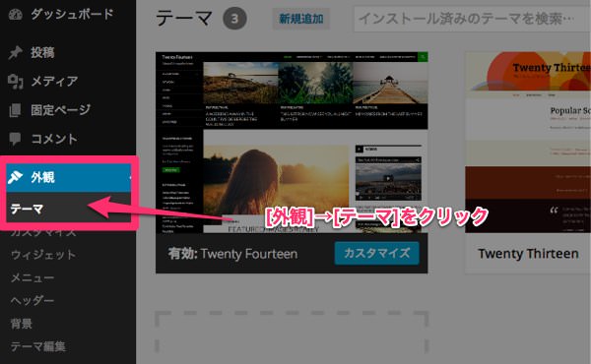Image resolution: width=591 pixels, height=364 pixels.
Task: Click the Twenty Fourteen theme screenshot
Action: click(x=292, y=143)
